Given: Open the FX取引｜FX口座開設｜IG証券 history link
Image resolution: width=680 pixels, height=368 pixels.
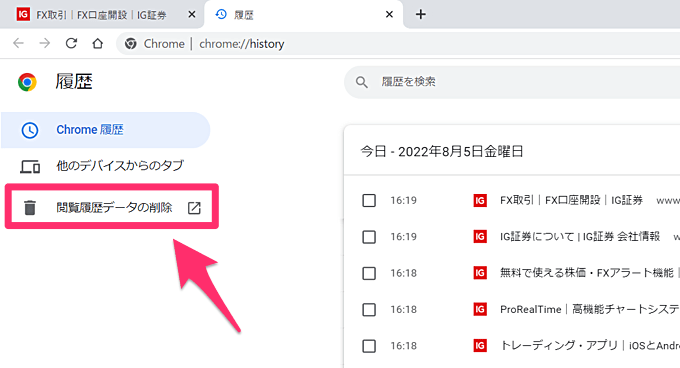Looking at the screenshot, I should (571, 200).
